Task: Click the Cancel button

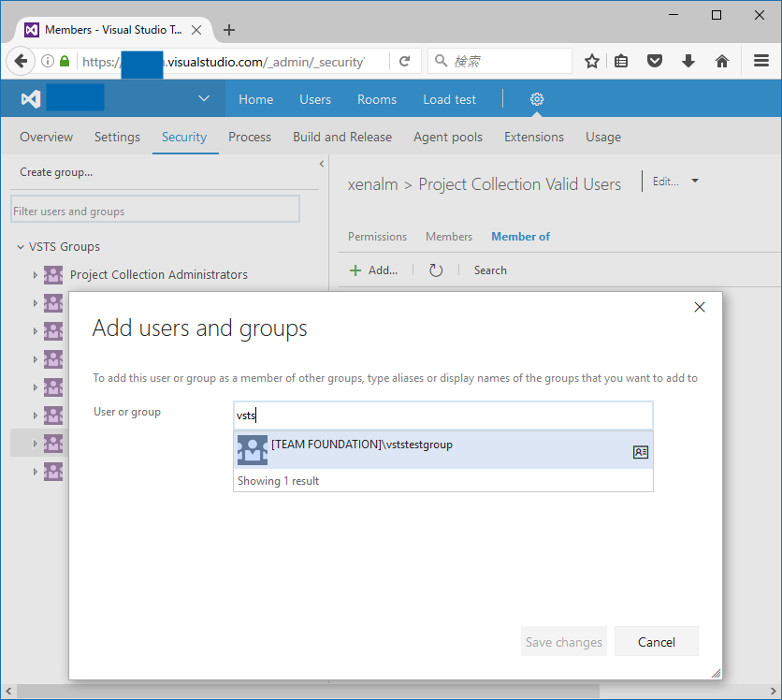Action: click(x=657, y=642)
